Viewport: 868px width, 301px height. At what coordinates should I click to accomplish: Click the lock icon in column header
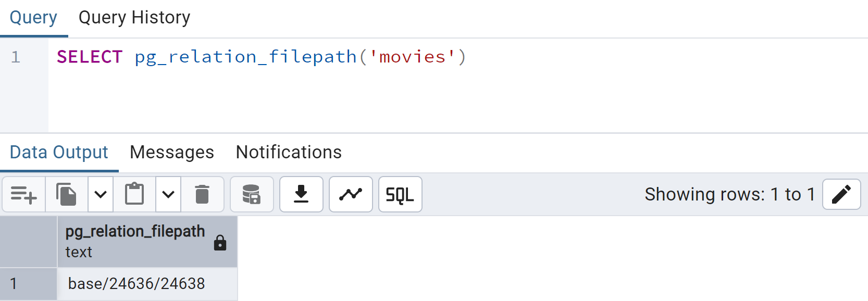220,243
